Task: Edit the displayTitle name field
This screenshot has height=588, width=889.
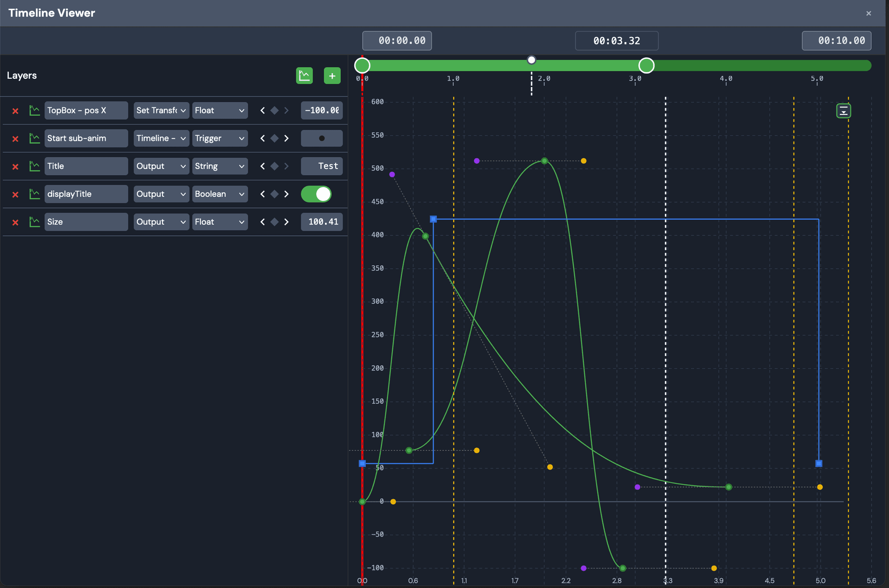Action: [86, 194]
